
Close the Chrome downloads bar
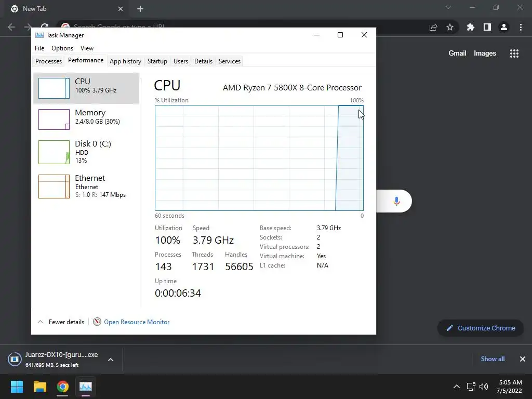(523, 359)
